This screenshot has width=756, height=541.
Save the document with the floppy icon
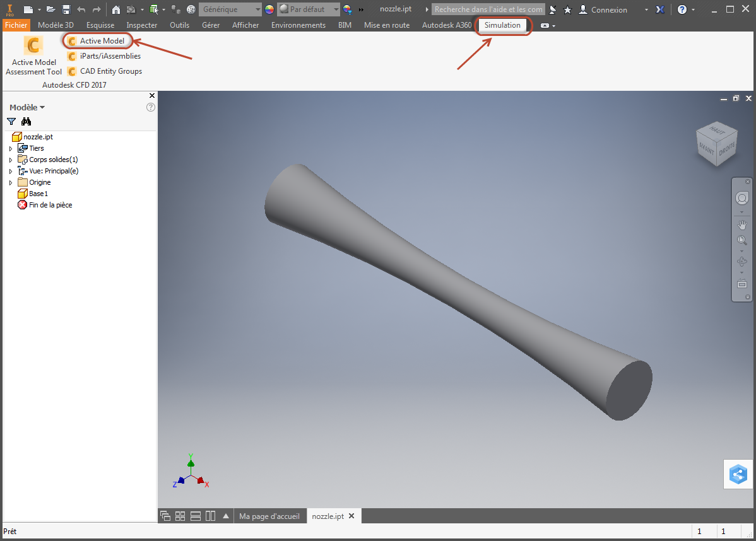click(x=66, y=9)
